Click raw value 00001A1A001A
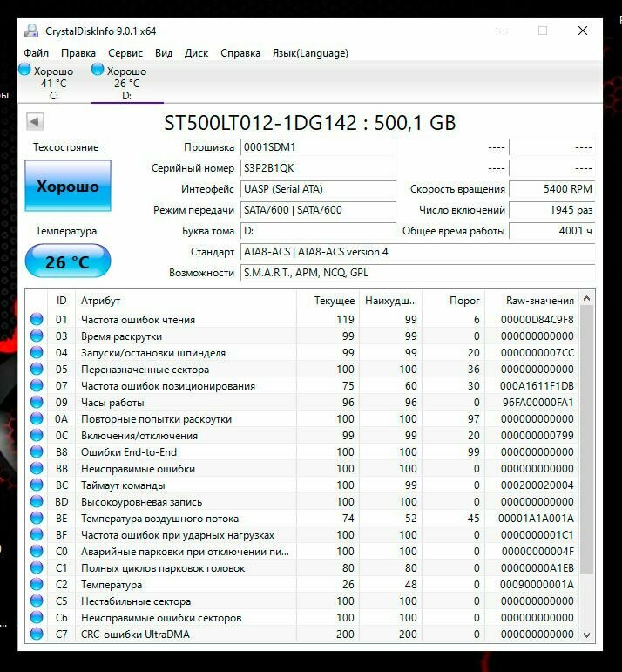The width and height of the screenshot is (622, 672). tap(536, 519)
